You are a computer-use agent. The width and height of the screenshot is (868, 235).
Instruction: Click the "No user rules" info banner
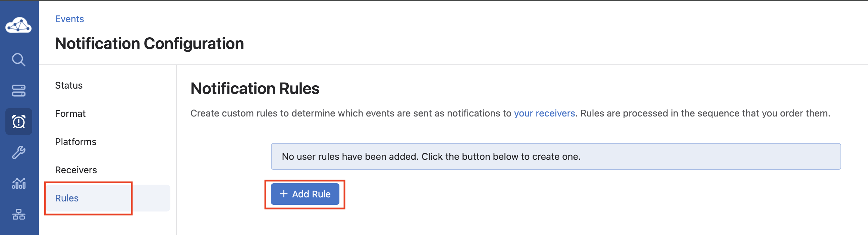coord(556,156)
